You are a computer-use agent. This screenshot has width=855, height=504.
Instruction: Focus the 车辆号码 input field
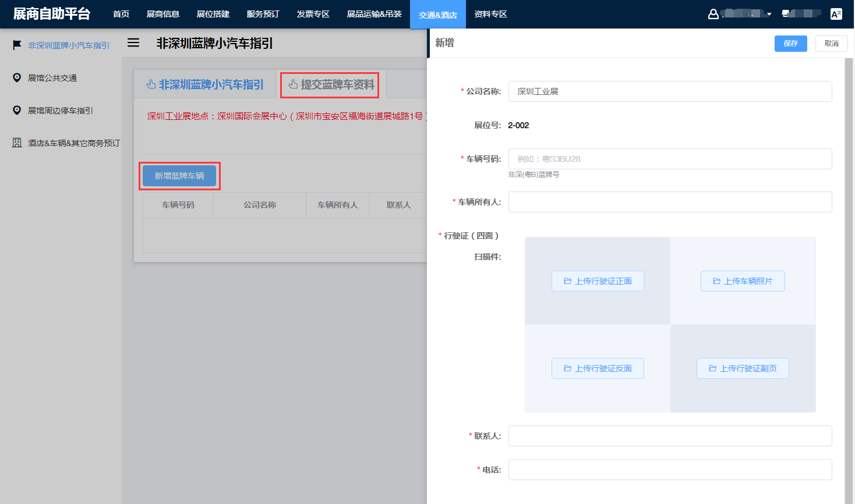[x=670, y=159]
